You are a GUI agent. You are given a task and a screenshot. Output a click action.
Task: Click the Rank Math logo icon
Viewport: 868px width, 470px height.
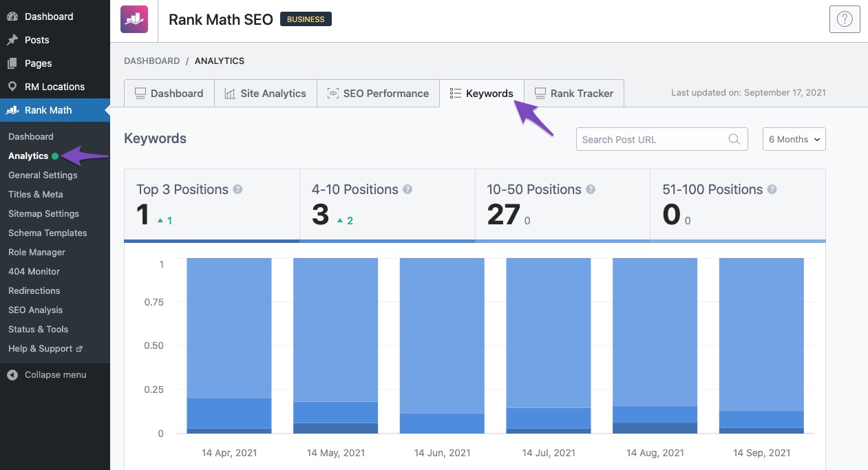134,19
